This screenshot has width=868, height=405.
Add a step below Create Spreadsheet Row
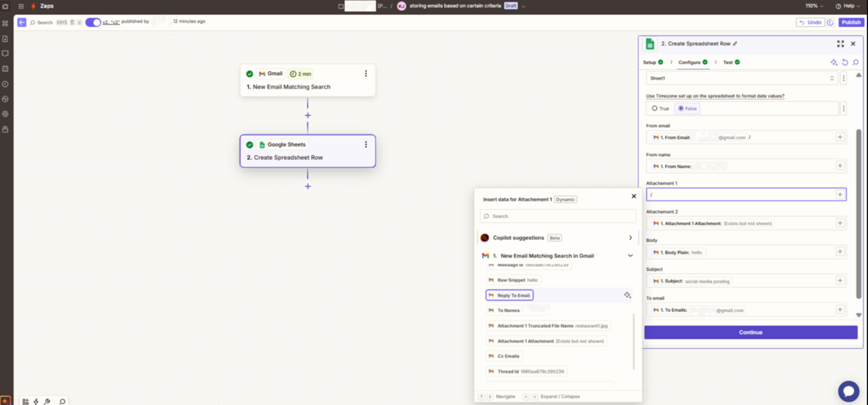click(307, 186)
